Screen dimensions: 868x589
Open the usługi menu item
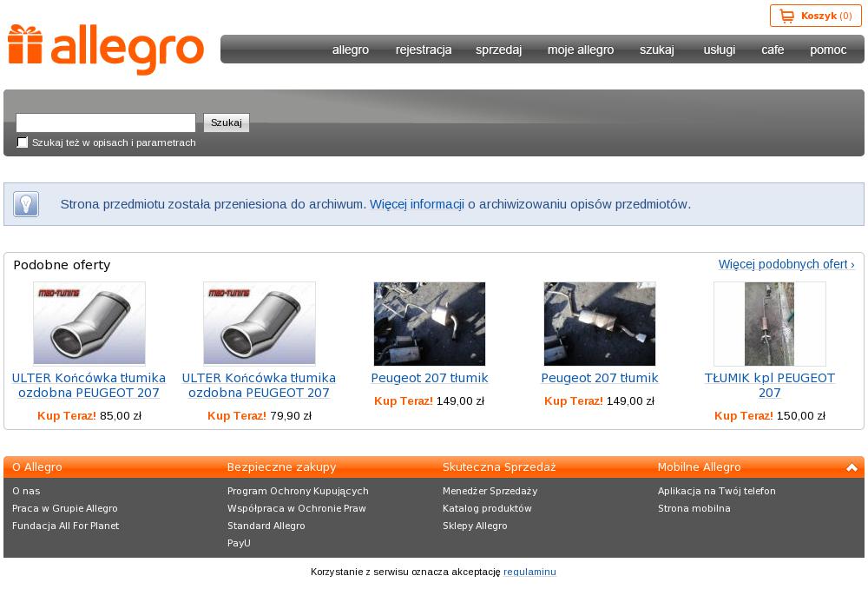(x=719, y=50)
